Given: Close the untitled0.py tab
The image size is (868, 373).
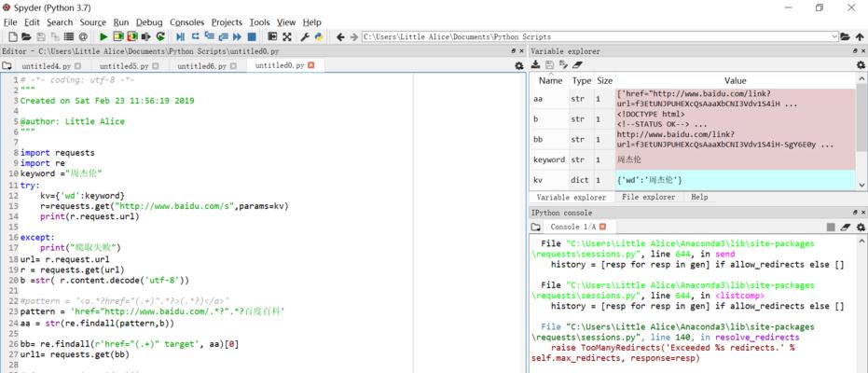Looking at the screenshot, I should coord(311,65).
